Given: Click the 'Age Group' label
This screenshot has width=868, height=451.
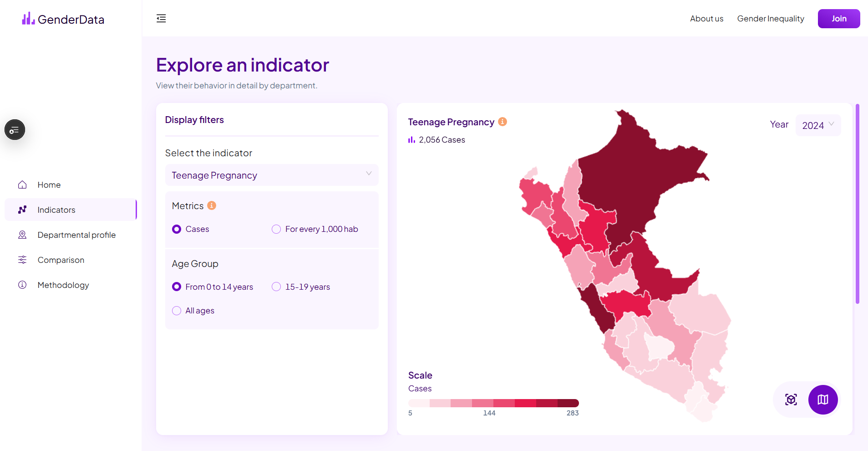Looking at the screenshot, I should [195, 264].
